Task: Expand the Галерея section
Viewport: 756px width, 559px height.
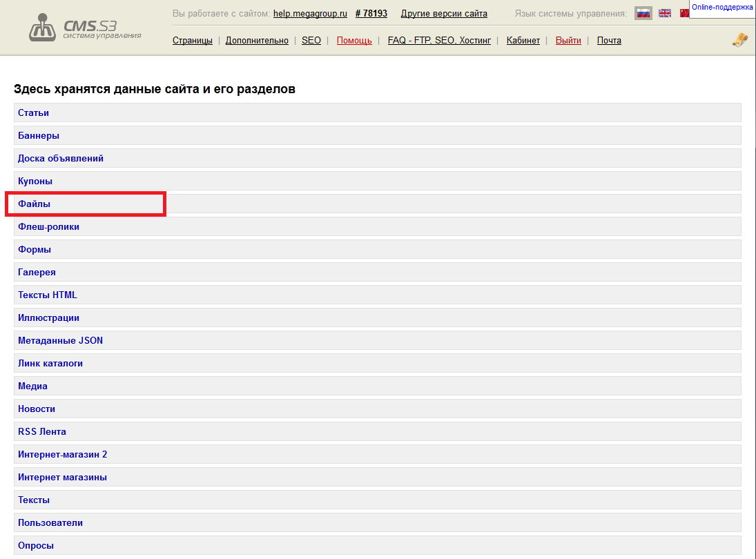Action: click(37, 272)
